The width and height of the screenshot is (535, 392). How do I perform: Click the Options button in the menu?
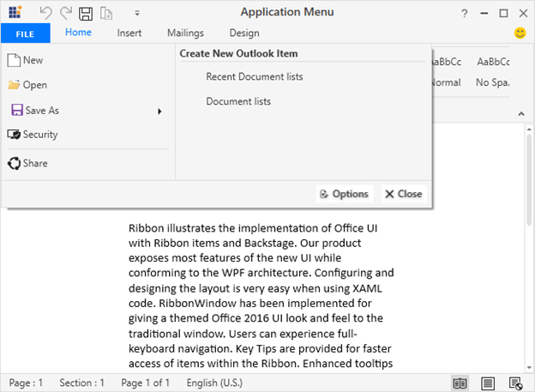click(x=344, y=194)
